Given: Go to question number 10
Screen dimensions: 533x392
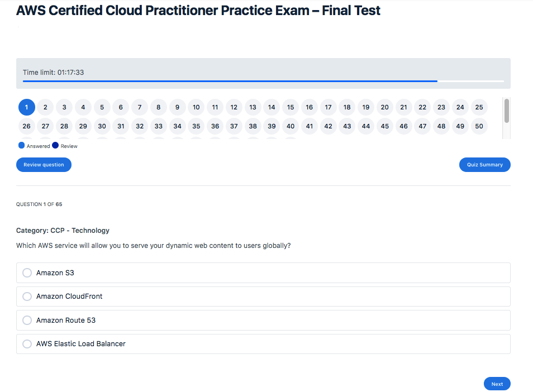Looking at the screenshot, I should [196, 107].
